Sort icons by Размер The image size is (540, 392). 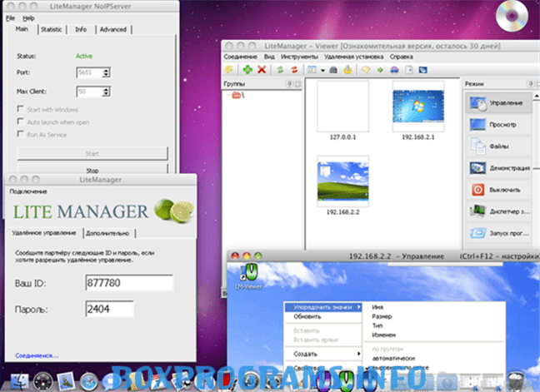382,316
